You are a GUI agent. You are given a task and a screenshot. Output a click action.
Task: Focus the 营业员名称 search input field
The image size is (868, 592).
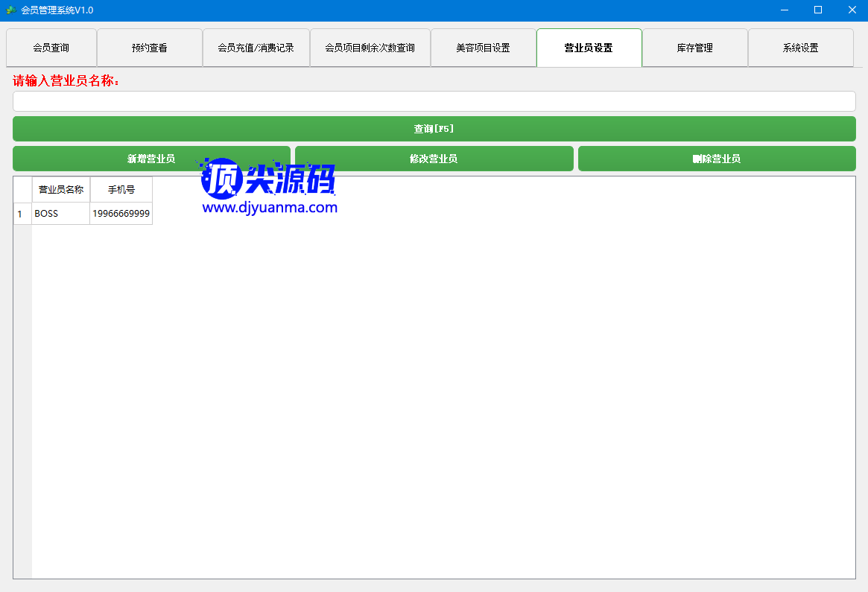[434, 101]
